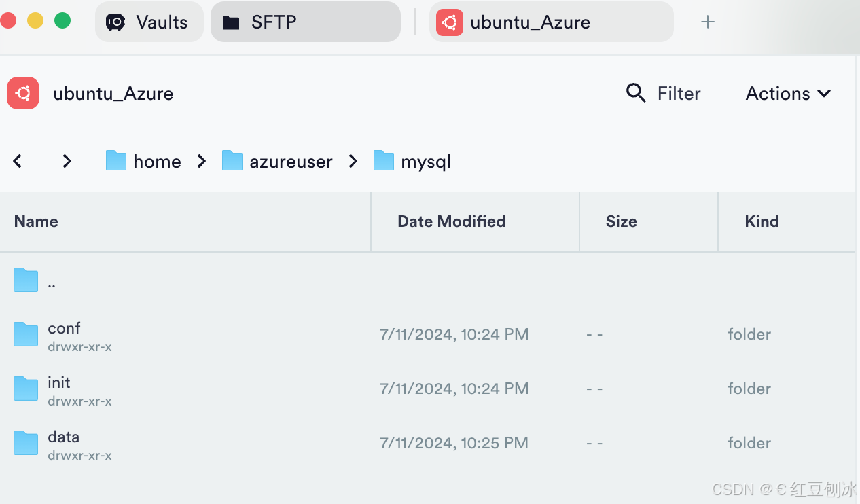Go forward with the right arrow
The height and width of the screenshot is (504, 860).
pos(67,161)
